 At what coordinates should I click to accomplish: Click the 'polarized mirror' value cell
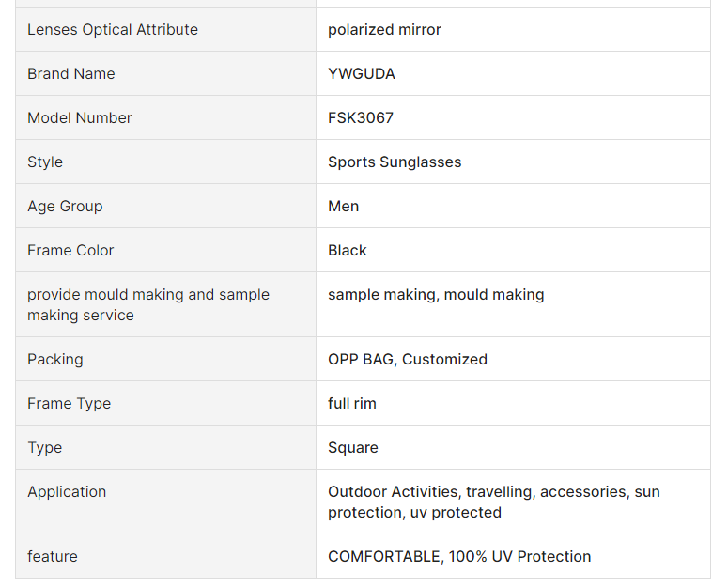pyautogui.click(x=384, y=30)
